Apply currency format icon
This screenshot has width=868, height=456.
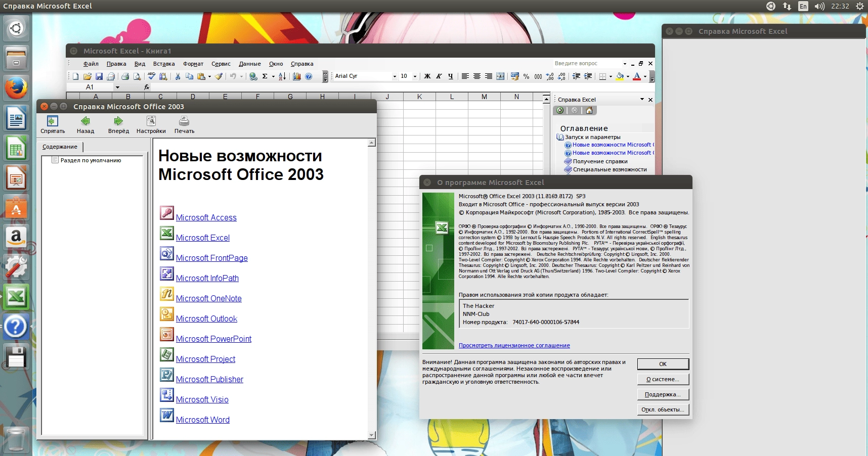point(515,76)
